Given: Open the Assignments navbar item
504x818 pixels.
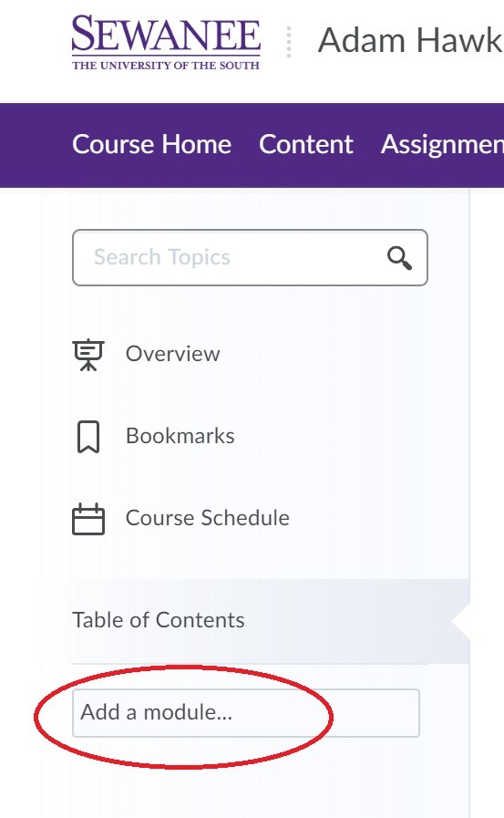Looking at the screenshot, I should tap(442, 144).
